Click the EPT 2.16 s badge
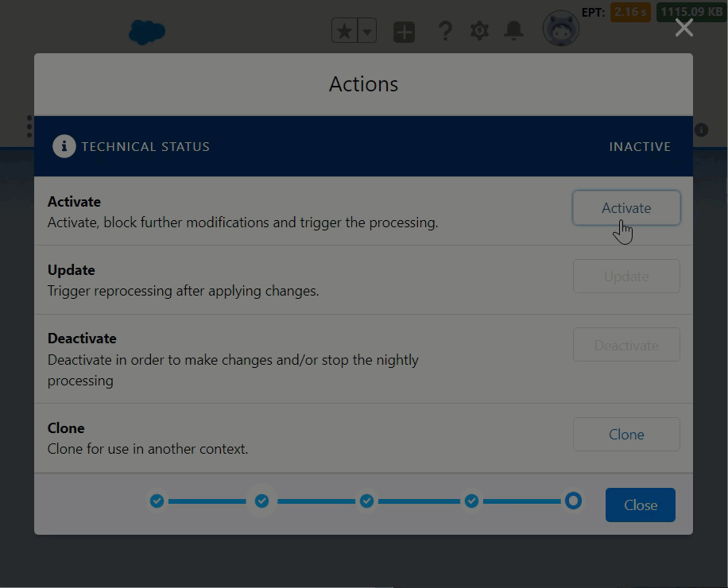Image resolution: width=728 pixels, height=588 pixels. click(630, 13)
